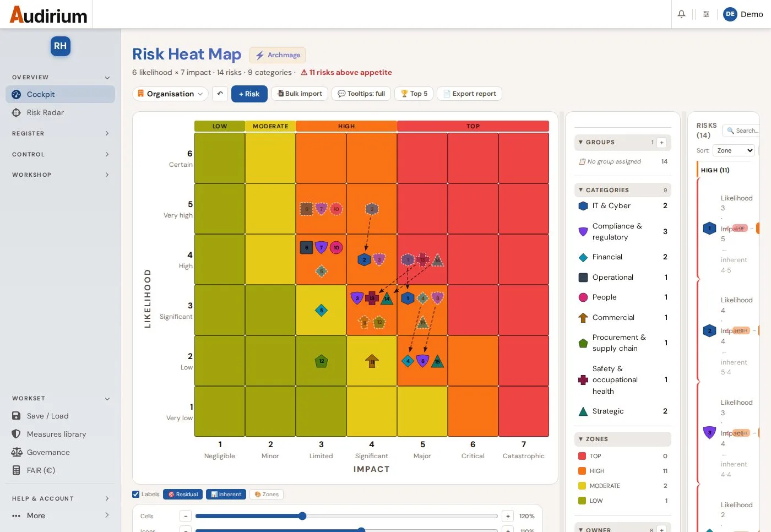The width and height of the screenshot is (771, 532).
Task: Click the Strategic triangle category icon
Action: point(583,411)
